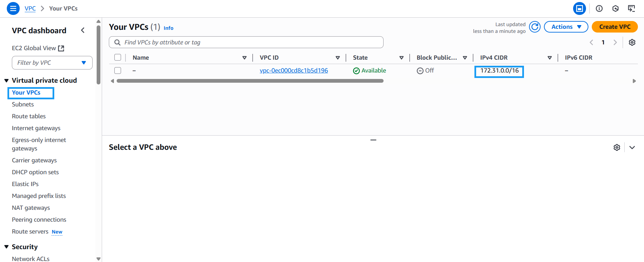Image resolution: width=644 pixels, height=262 pixels.
Task: Click the 172.31.0.0/16 CIDR cell
Action: 499,70
